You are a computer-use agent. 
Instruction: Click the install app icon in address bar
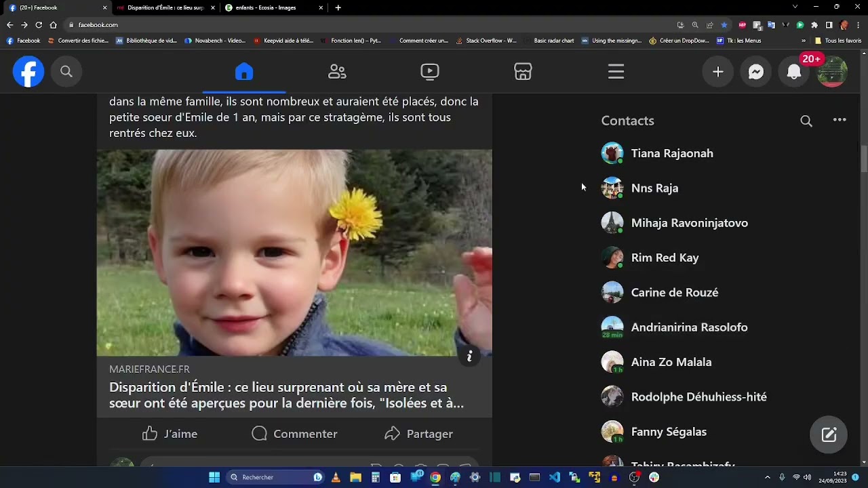pos(680,25)
